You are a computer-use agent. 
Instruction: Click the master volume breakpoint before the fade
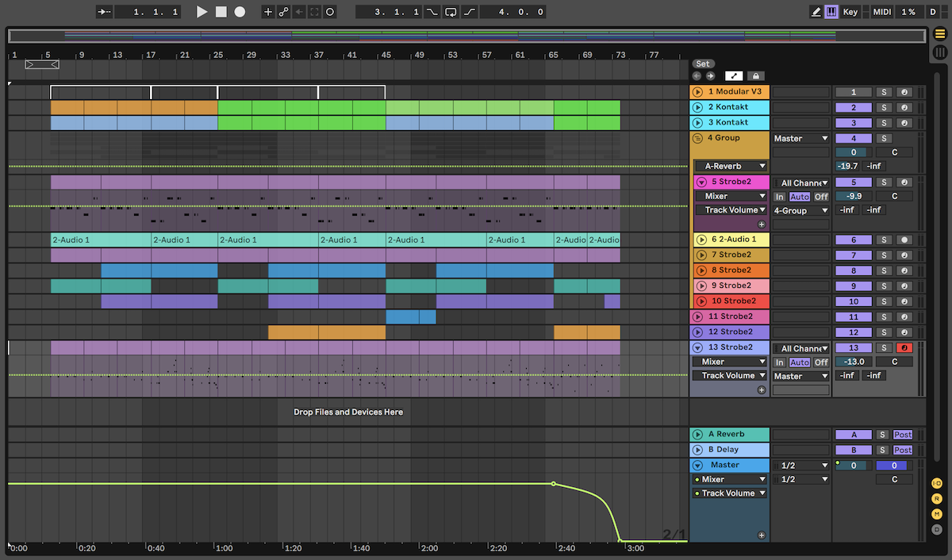pos(553,484)
